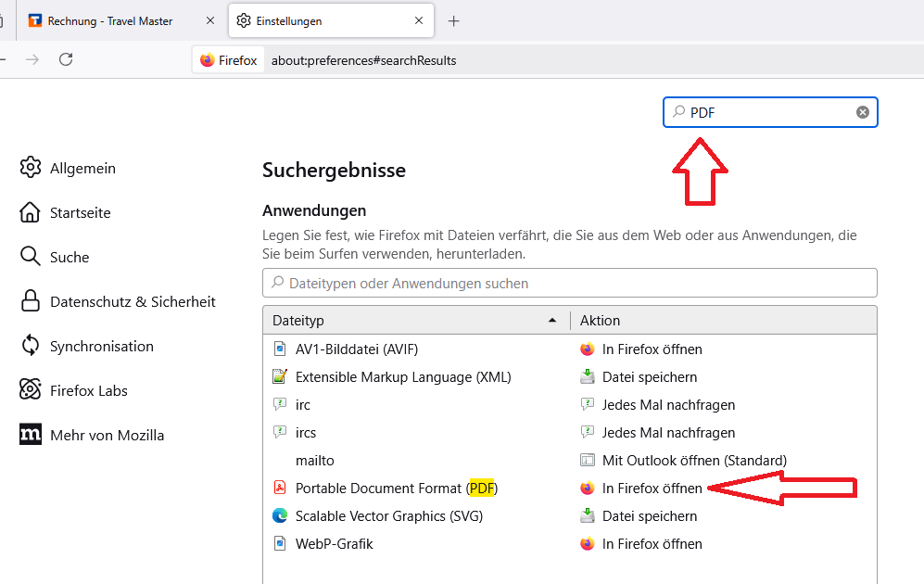Click AV1-Bilddatei file type icon
The image size is (924, 584).
click(x=280, y=349)
